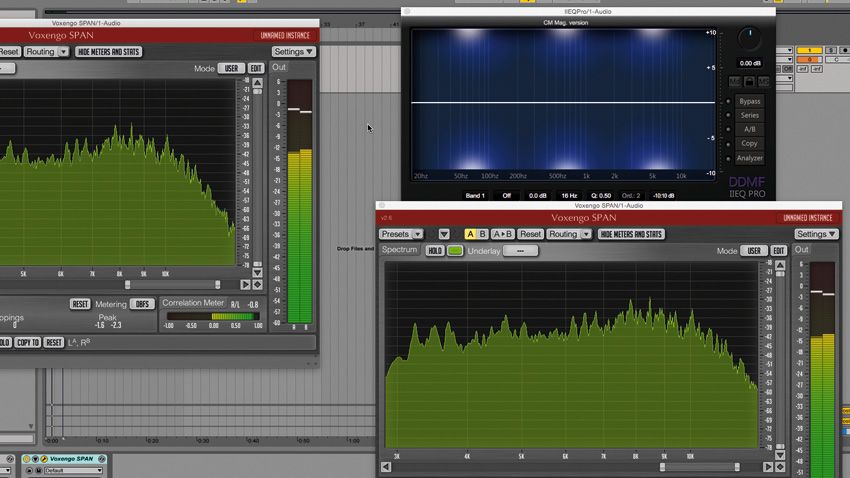Open the DBFS metering selector
Screen dimensions: 850x478
142,304
